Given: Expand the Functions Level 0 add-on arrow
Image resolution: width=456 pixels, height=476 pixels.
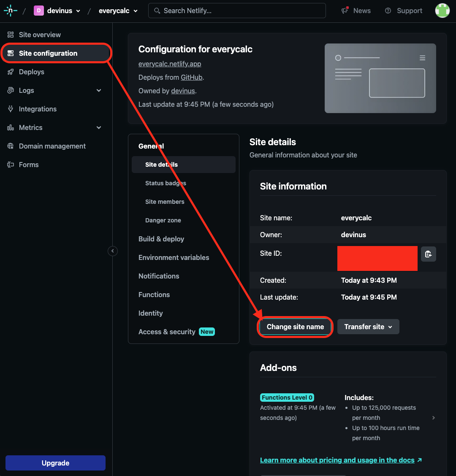Looking at the screenshot, I should coord(434,418).
